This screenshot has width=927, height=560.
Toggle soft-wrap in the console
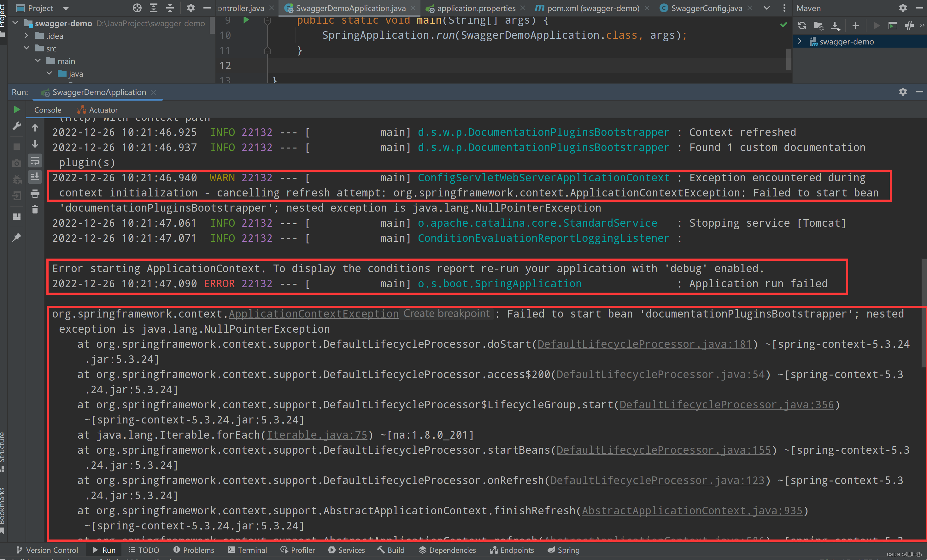click(35, 161)
